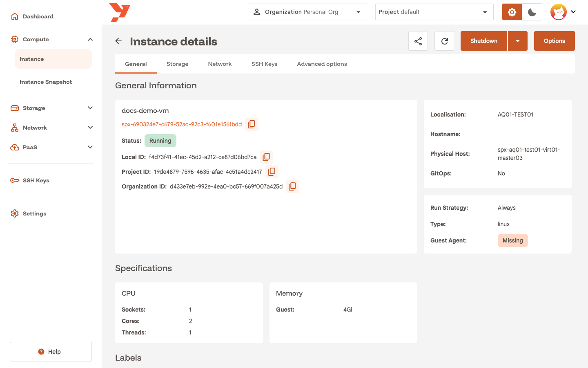588x368 pixels.
Task: Select the General tab
Action: tap(136, 64)
